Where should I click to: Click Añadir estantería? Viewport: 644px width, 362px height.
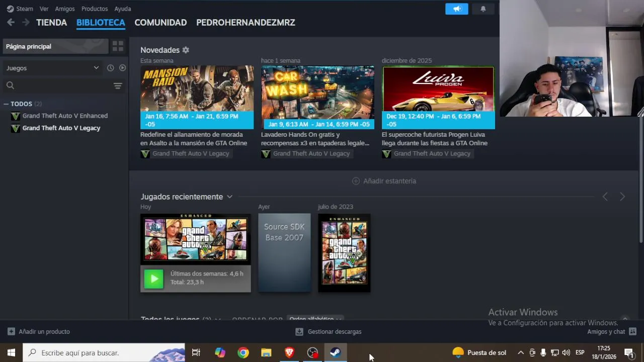pos(384,181)
